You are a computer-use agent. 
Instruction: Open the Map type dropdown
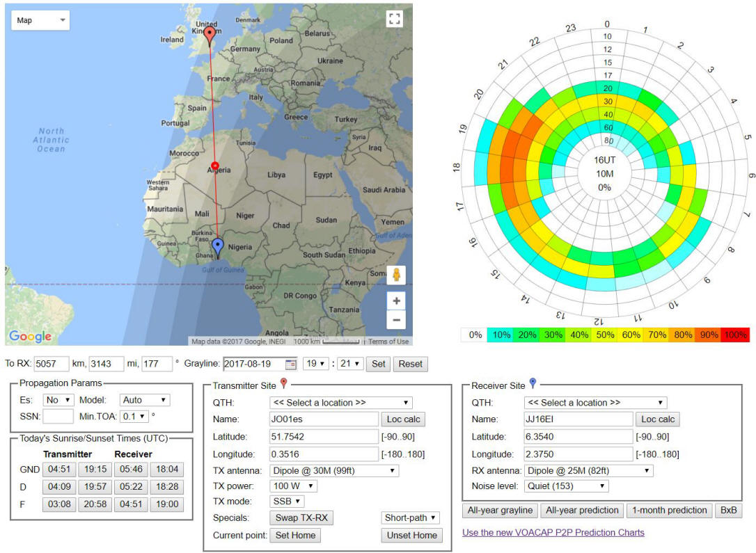tap(40, 20)
